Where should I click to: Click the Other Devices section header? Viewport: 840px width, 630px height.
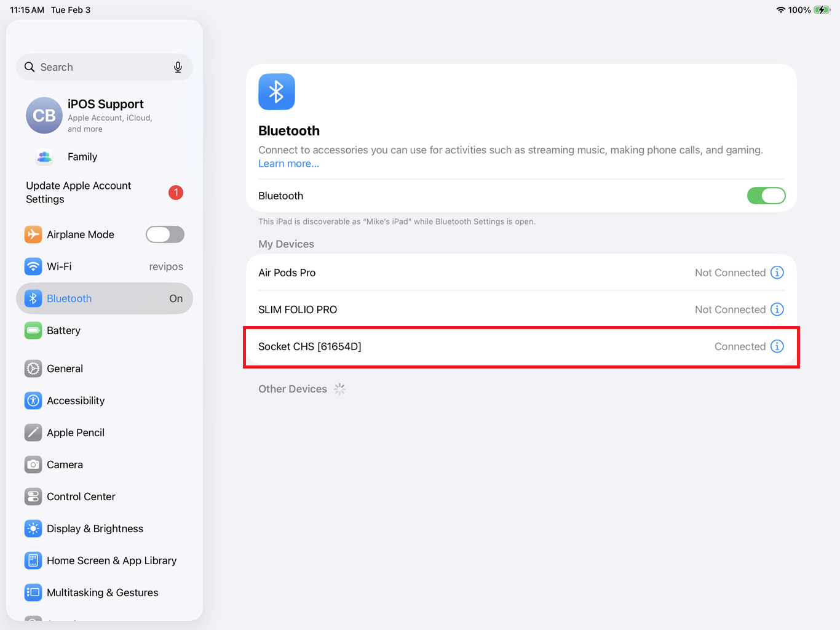(293, 389)
